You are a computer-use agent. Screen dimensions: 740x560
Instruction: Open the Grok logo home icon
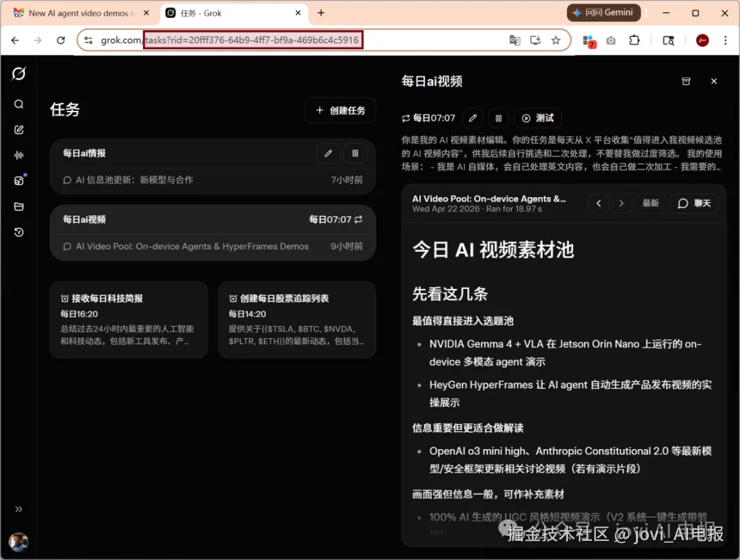19,73
